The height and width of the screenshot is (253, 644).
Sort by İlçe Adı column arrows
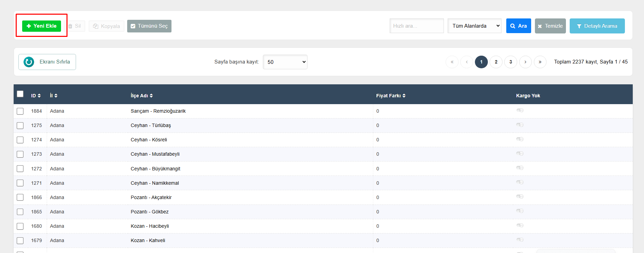tap(151, 96)
